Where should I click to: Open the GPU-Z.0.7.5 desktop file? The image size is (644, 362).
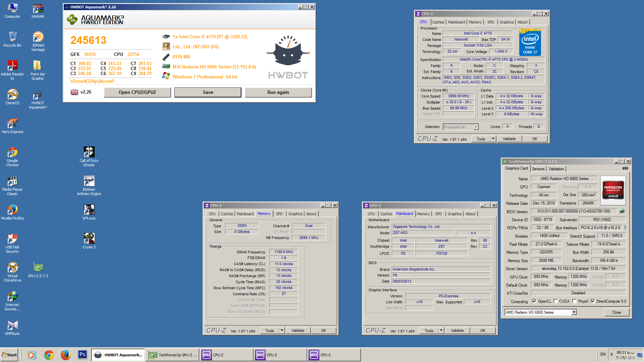click(x=38, y=270)
